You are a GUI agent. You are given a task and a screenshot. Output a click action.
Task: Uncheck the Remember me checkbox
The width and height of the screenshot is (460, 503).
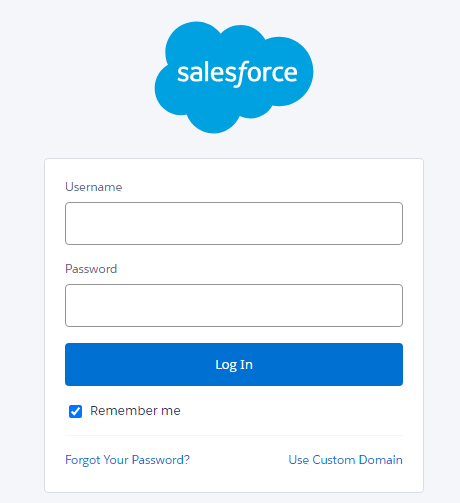[75, 411]
